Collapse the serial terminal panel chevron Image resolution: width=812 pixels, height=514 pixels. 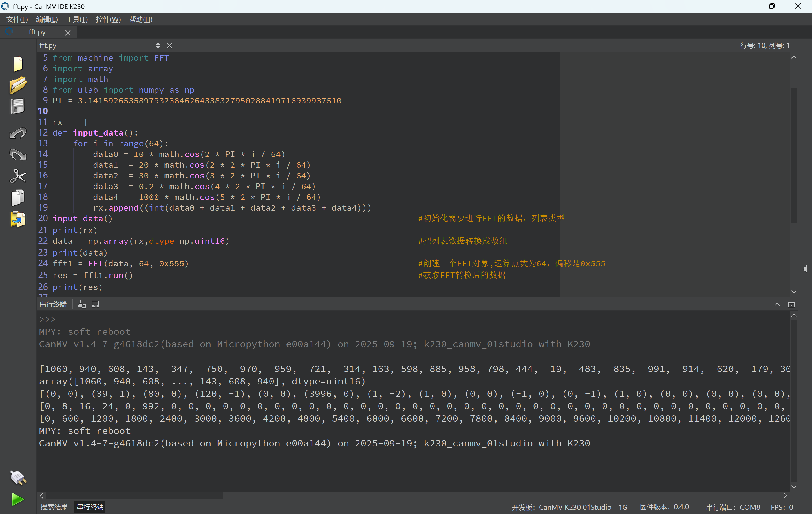777,305
